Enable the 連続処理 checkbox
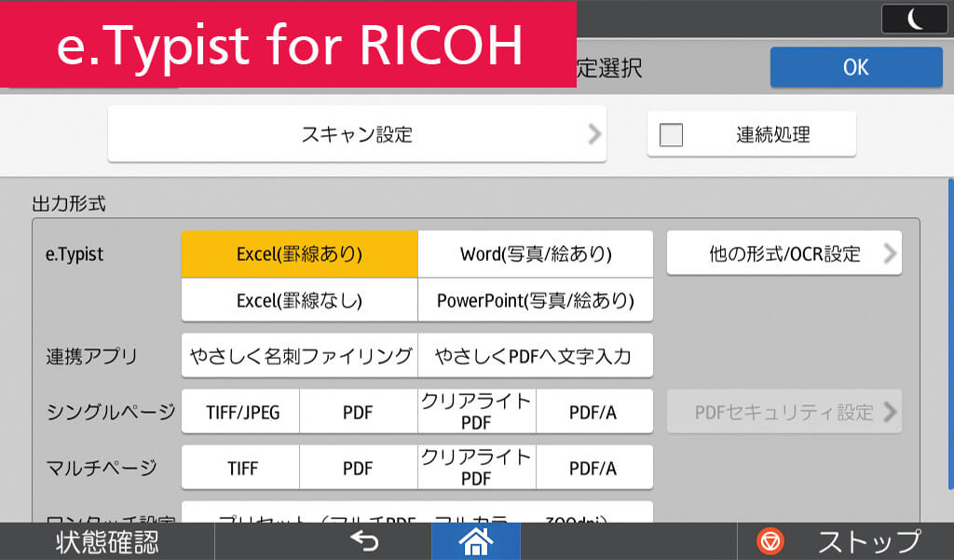 point(671,135)
